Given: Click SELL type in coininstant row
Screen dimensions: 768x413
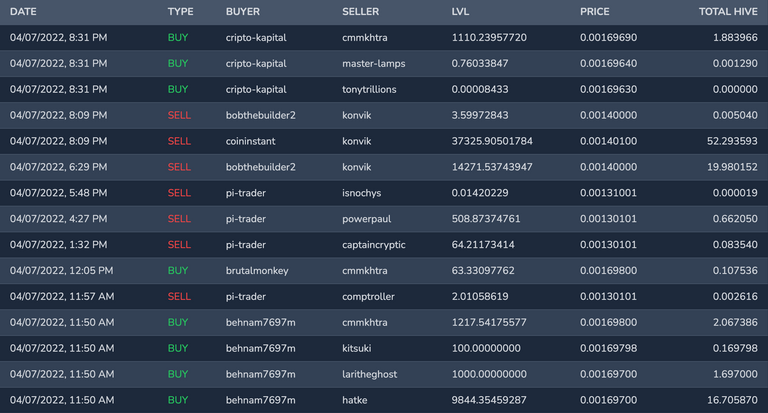Looking at the screenshot, I should [179, 142].
